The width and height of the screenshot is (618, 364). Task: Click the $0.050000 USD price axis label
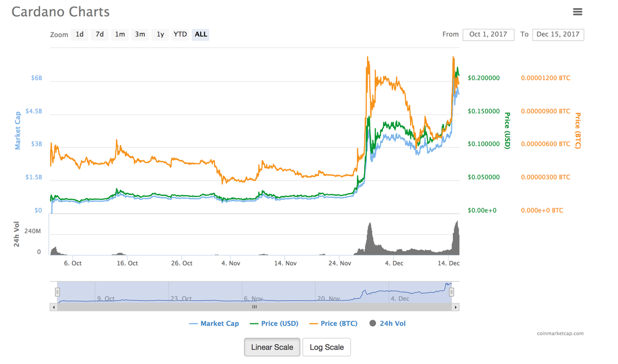point(484,177)
